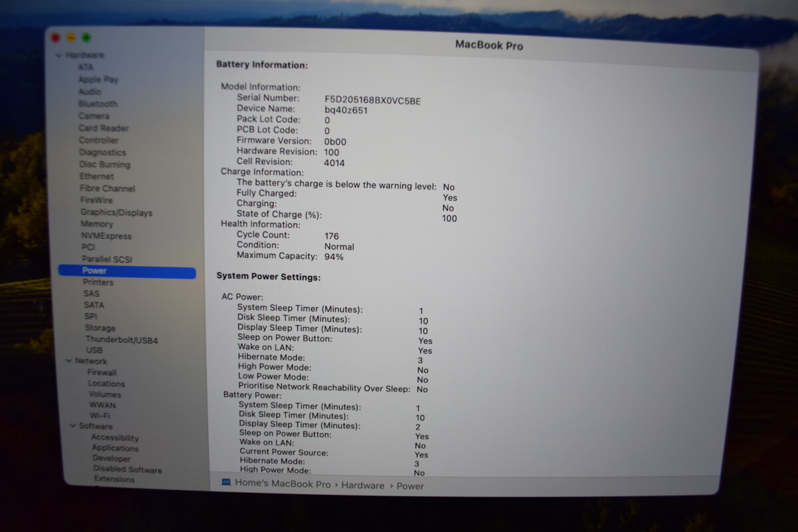Collapse the Software section in sidebar

74,426
